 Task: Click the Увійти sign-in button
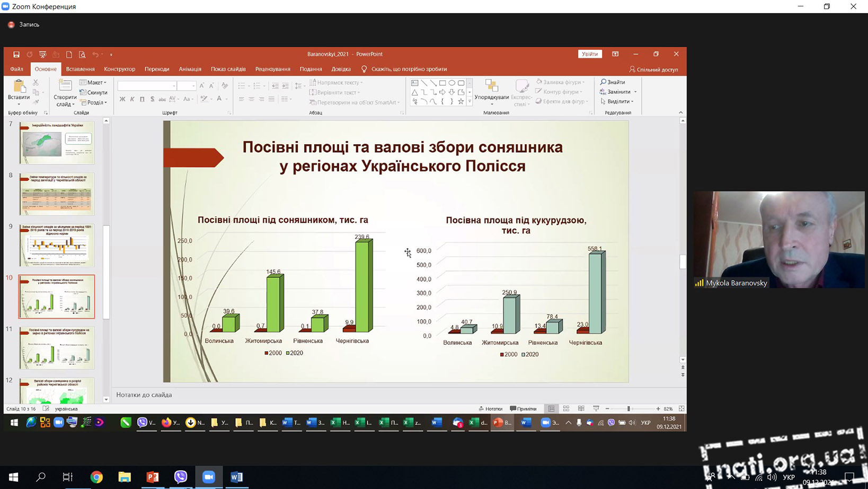click(x=590, y=54)
